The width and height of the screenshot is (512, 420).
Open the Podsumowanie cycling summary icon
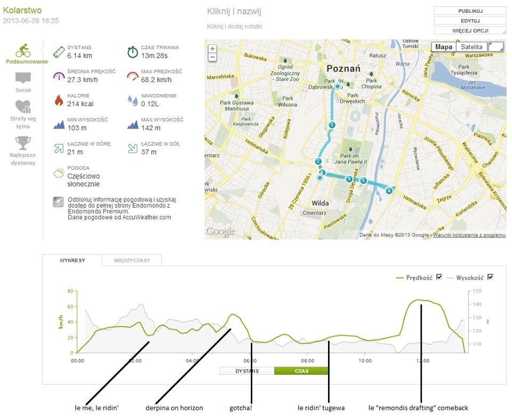tap(23, 51)
